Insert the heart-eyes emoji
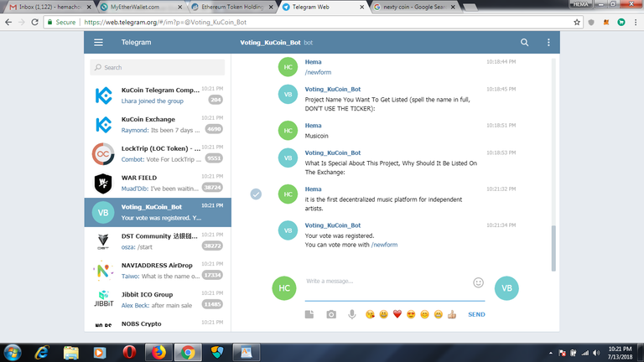The height and width of the screenshot is (362, 644). [x=411, y=314]
